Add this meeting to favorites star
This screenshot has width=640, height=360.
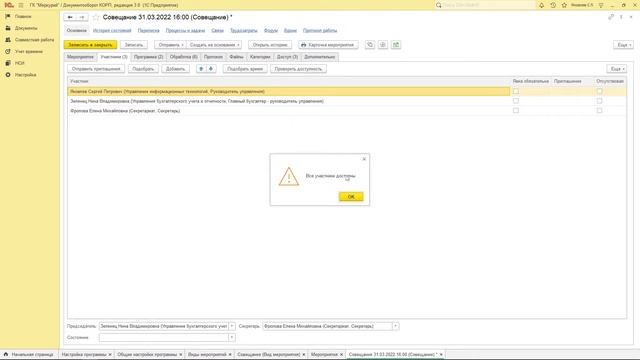[x=96, y=17]
